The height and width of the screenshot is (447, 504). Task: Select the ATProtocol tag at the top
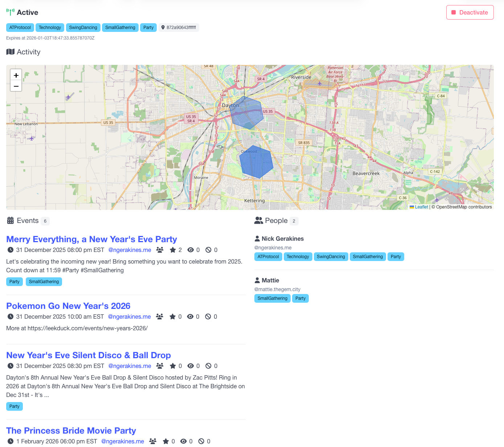tap(20, 28)
